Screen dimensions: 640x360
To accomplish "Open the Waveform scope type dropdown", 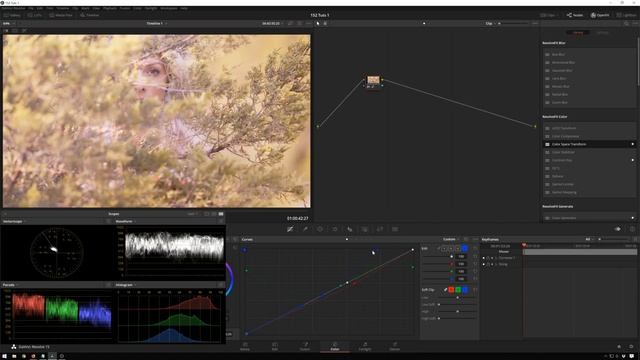I will 126,221.
